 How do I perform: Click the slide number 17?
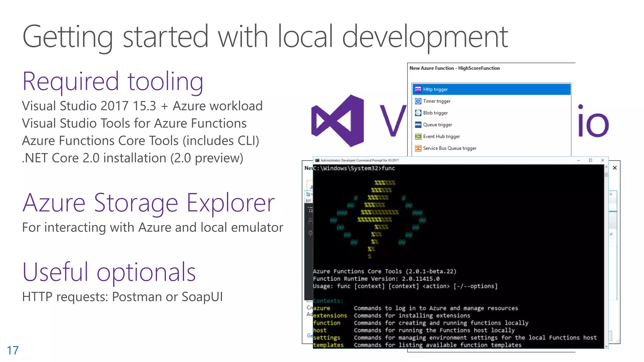13,350
